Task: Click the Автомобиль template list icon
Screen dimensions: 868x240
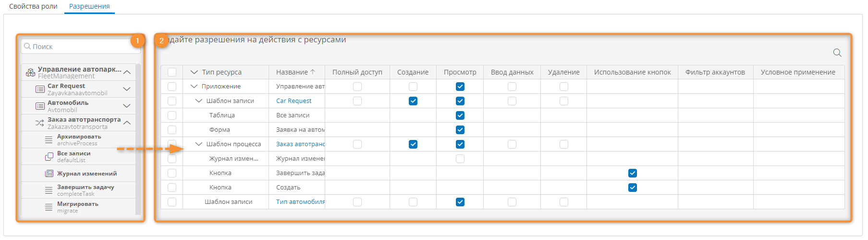Action: pyautogui.click(x=40, y=106)
